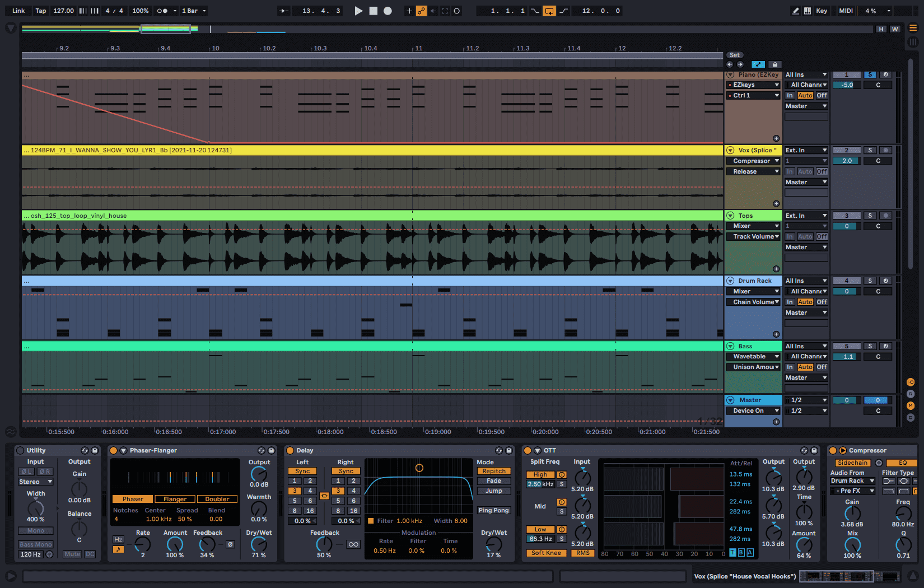
Task: Select the Flanger mode tab
Action: [x=175, y=499]
